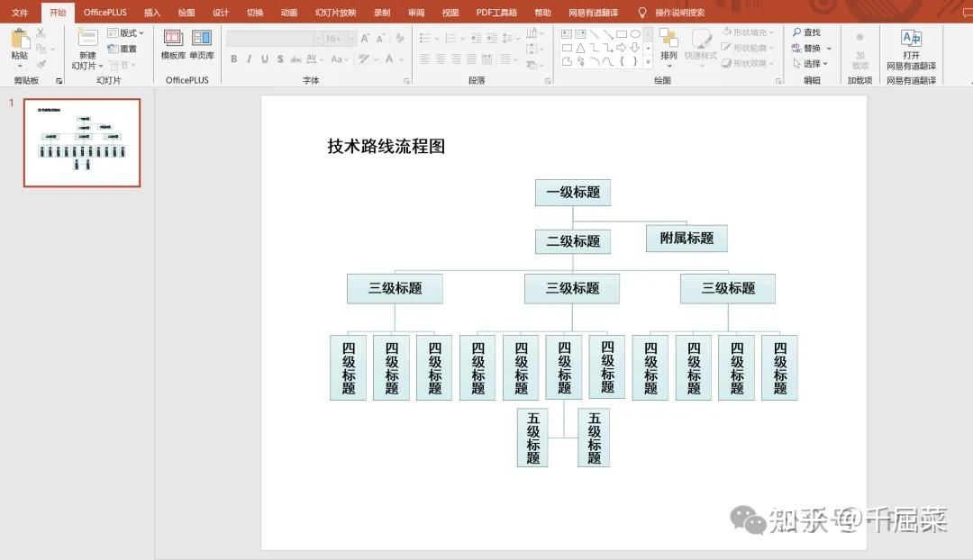Toggle center text alignment
Screen dimensions: 973x560
coord(441,59)
